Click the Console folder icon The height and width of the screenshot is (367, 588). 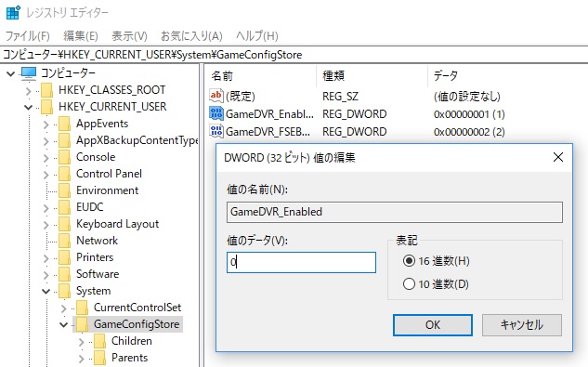64,157
